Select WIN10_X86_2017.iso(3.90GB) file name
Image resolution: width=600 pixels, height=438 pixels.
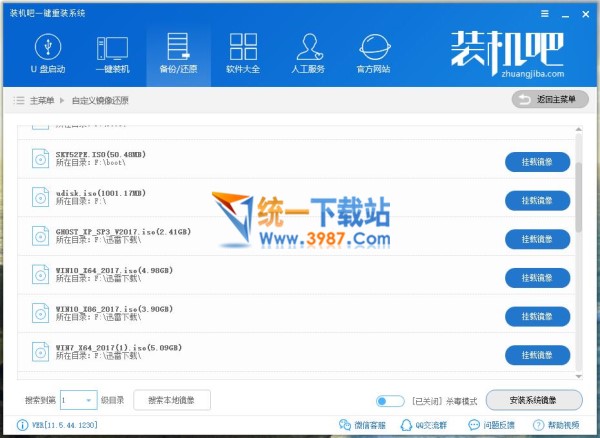[x=114, y=309]
